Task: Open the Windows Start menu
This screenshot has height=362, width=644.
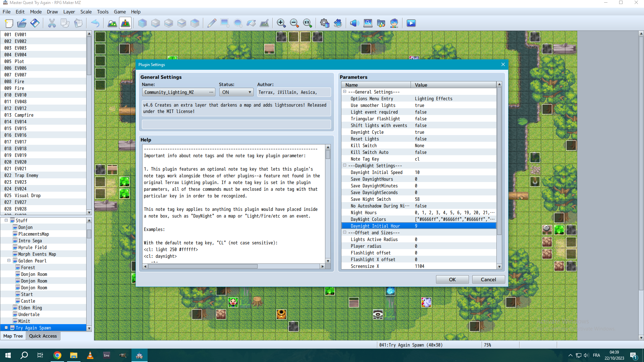Action: [8, 355]
